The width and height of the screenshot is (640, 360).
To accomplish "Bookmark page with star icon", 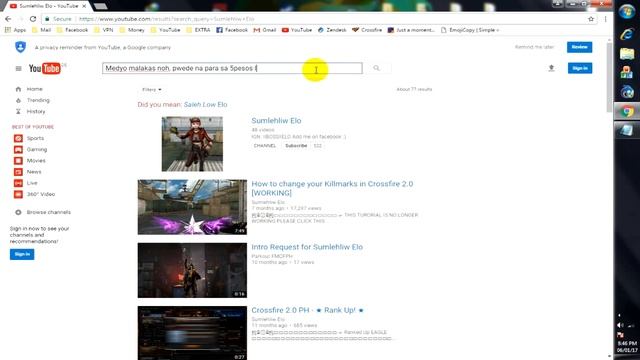I will tap(591, 19).
